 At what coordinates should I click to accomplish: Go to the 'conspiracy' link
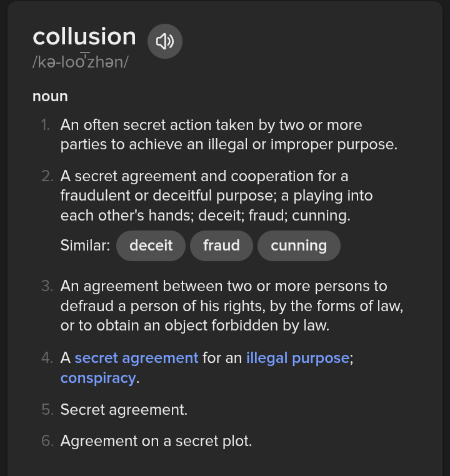click(x=98, y=378)
